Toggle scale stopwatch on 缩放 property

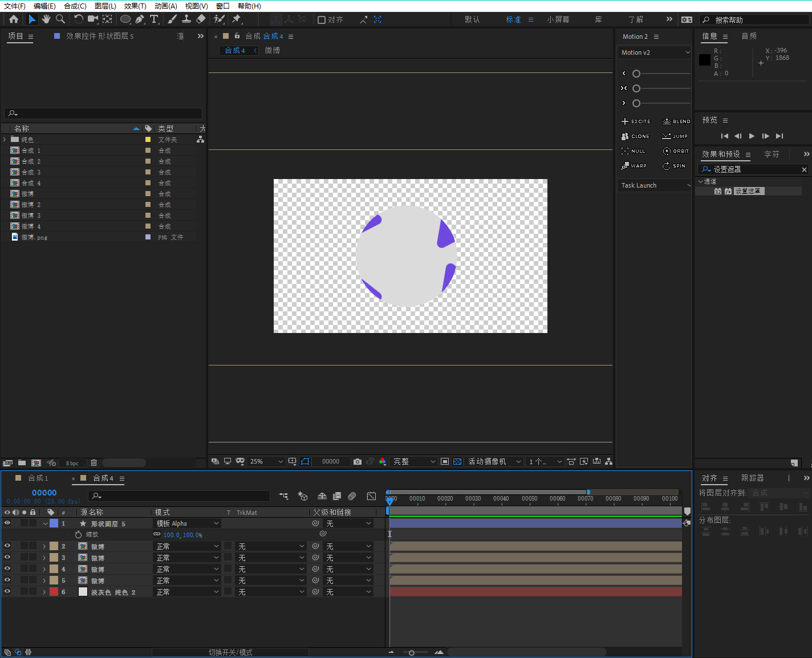coord(79,534)
